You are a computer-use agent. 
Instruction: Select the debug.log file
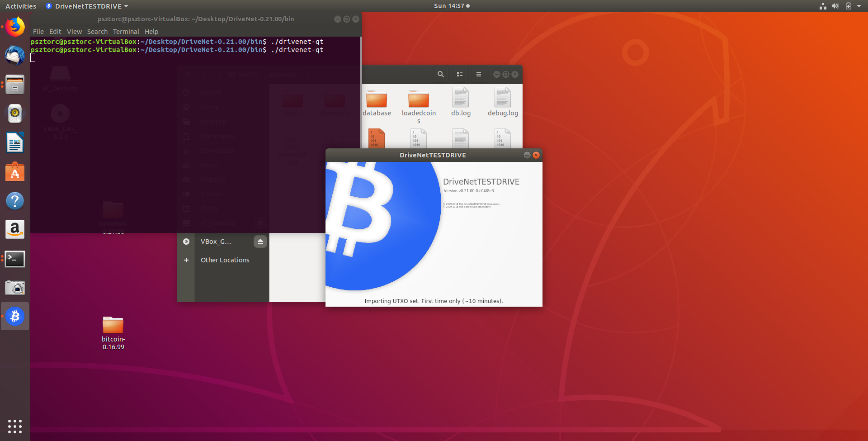tap(503, 102)
